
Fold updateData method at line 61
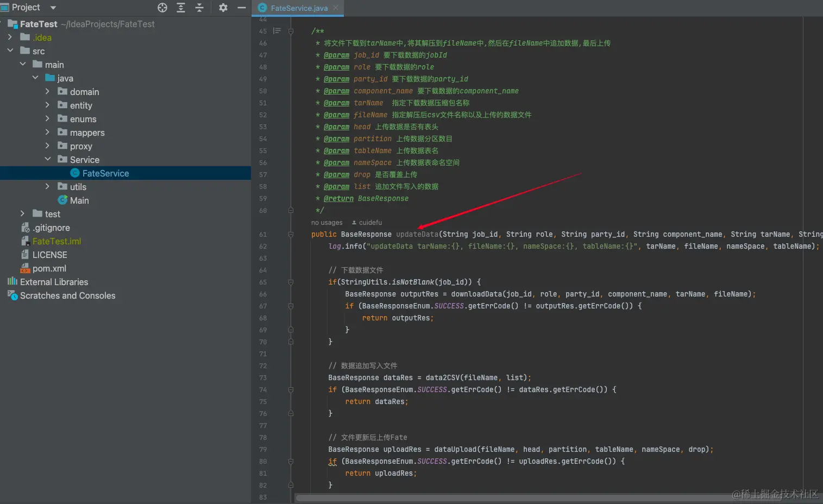pos(291,235)
